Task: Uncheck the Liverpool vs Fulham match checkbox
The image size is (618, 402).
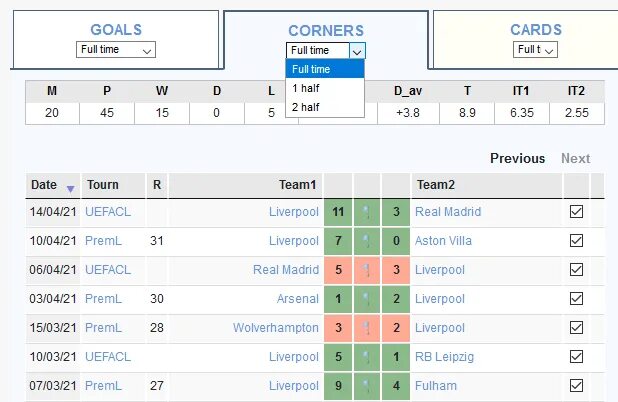Action: click(x=576, y=385)
